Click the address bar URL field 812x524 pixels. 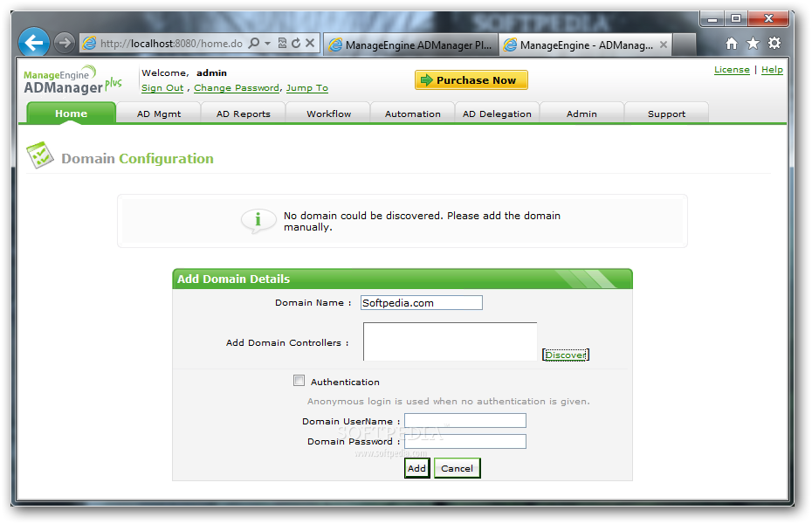tap(171, 44)
